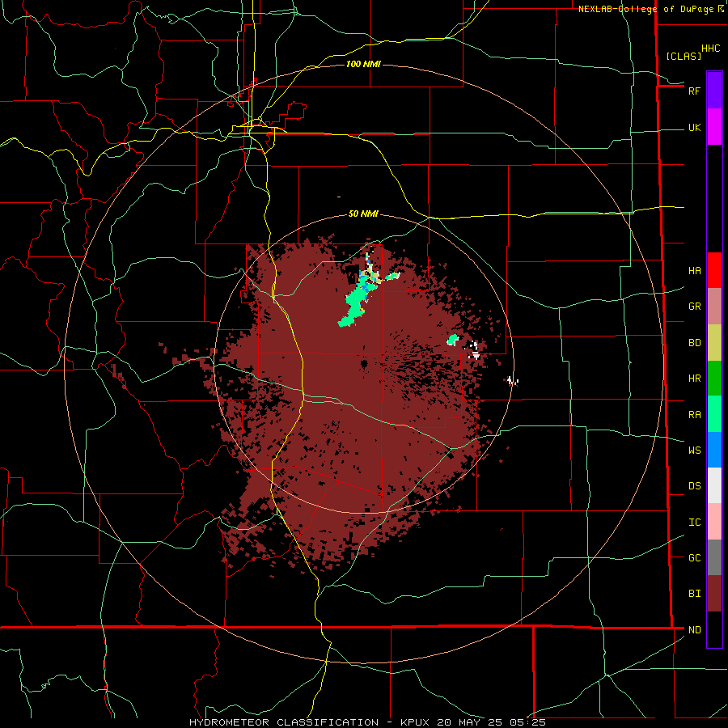Click the '100 NMI' range ring label
Image resolution: width=728 pixels, height=728 pixels.
tap(363, 64)
